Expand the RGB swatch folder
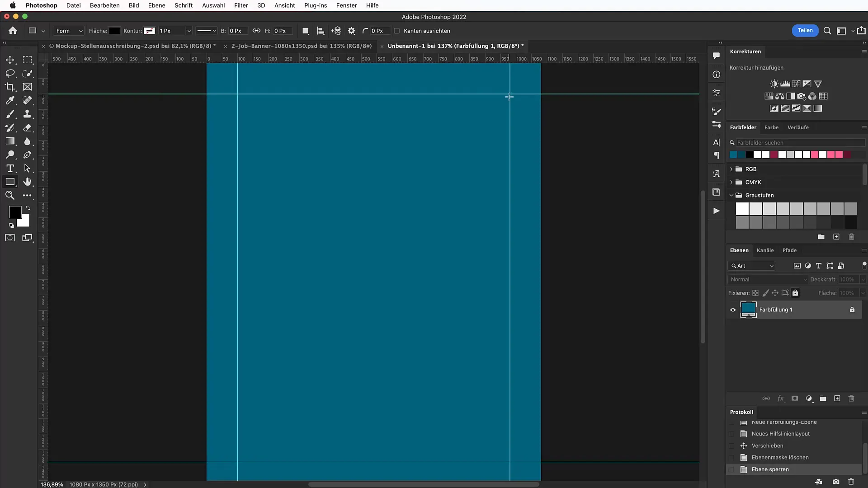Image resolution: width=868 pixels, height=488 pixels. tap(731, 169)
